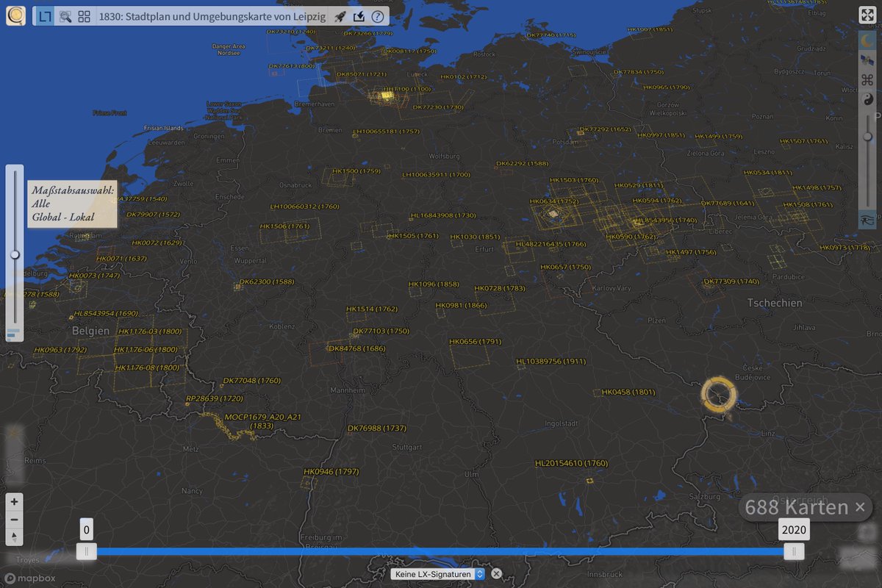Image resolution: width=882 pixels, height=588 pixels.
Task: Select map label HK0973 (1778)
Action: click(x=845, y=248)
